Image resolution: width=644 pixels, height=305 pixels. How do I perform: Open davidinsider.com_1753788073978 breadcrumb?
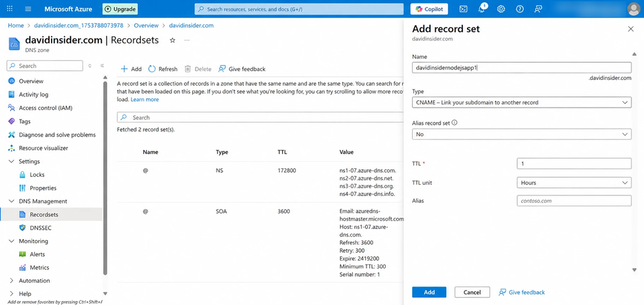click(78, 25)
